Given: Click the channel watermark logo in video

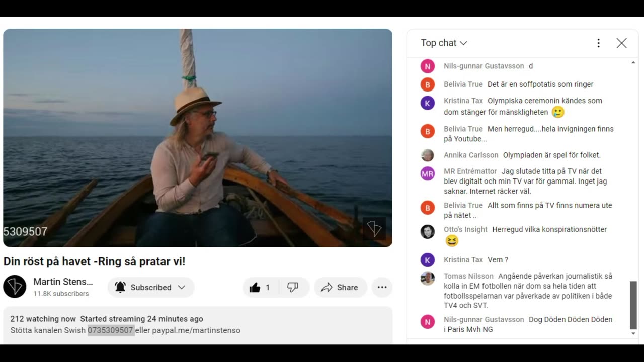Looking at the screenshot, I should 374,228.
